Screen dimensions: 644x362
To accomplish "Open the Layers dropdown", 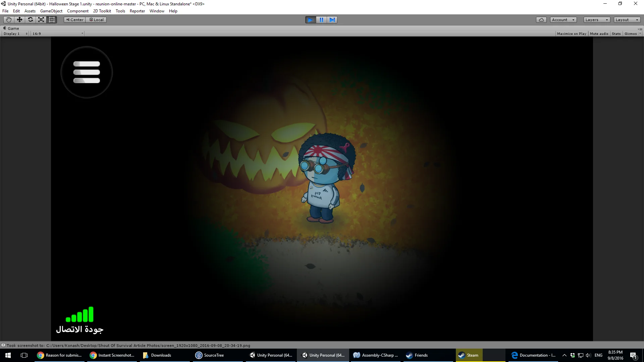I will (x=597, y=20).
